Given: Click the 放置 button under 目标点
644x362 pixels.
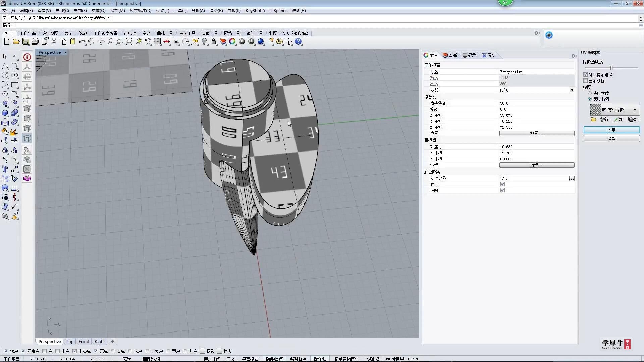Looking at the screenshot, I should point(537,165).
